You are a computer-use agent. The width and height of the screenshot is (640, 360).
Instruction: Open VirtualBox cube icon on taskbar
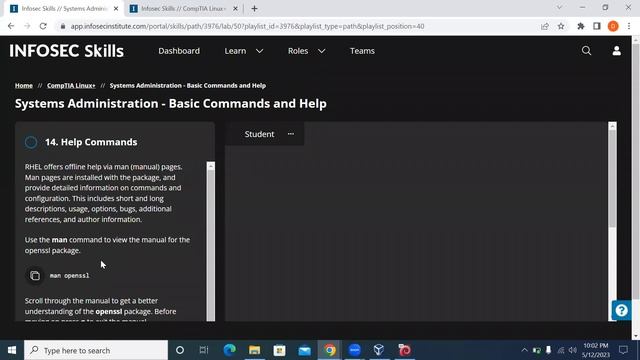(x=379, y=350)
